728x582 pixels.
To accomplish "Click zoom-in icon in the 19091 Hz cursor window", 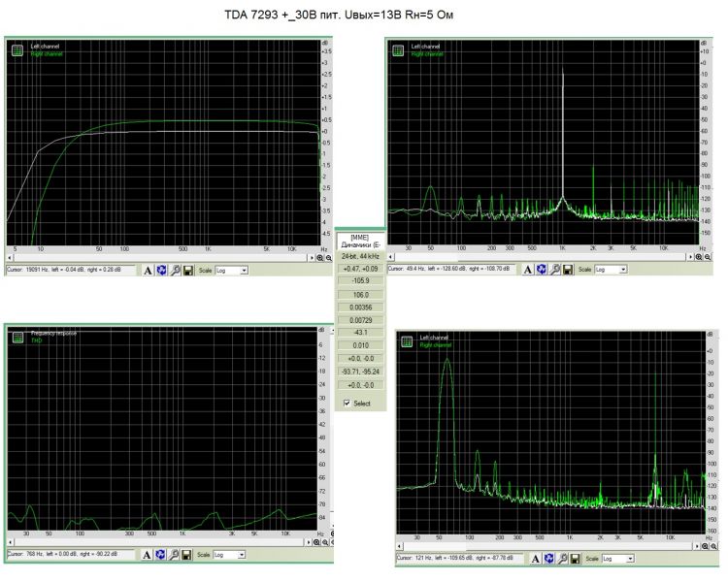I will (x=320, y=258).
